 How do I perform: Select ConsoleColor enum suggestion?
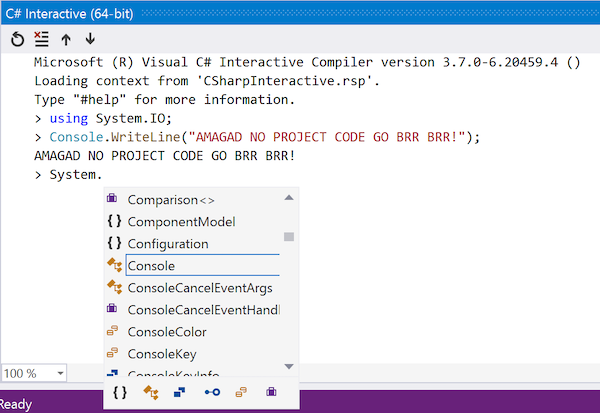point(193,332)
